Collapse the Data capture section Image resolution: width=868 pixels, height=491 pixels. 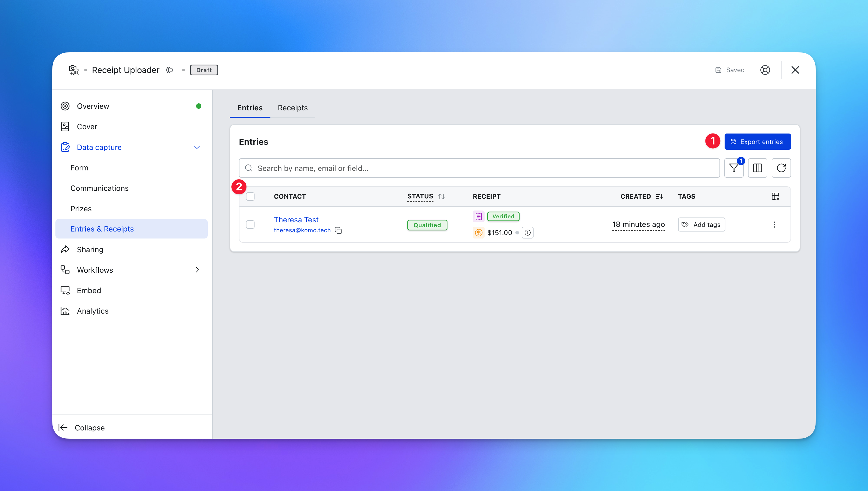coord(197,147)
